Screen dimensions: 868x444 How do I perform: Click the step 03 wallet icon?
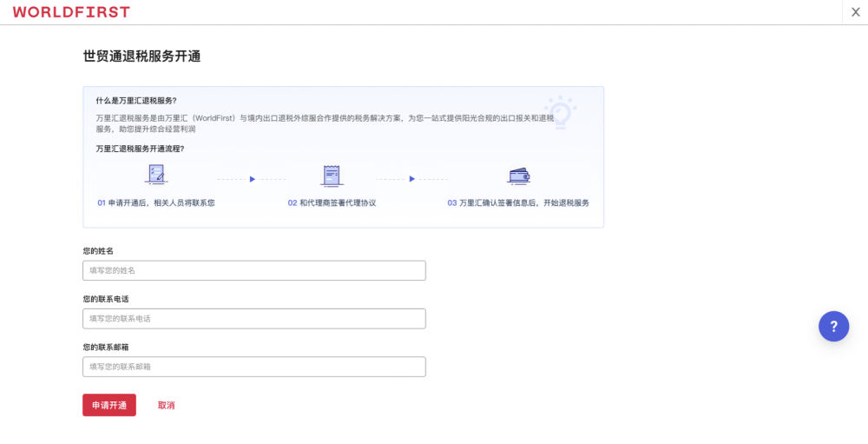tap(519, 176)
